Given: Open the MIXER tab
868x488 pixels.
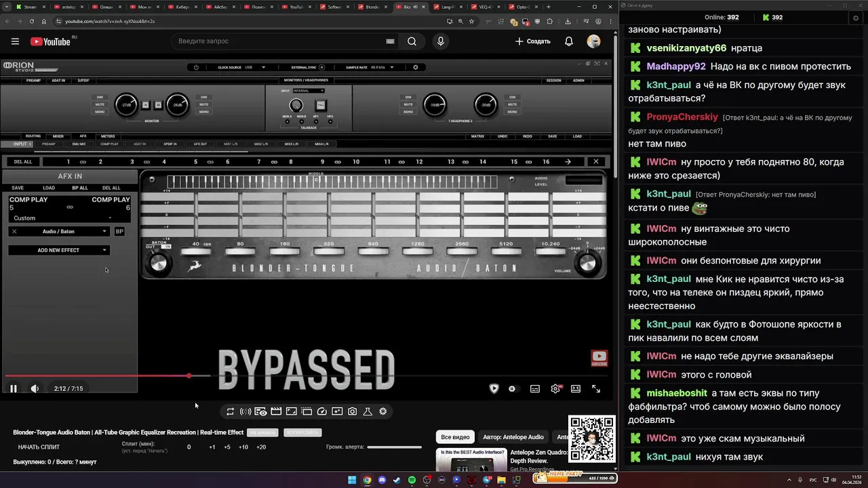Looking at the screenshot, I should (x=58, y=136).
